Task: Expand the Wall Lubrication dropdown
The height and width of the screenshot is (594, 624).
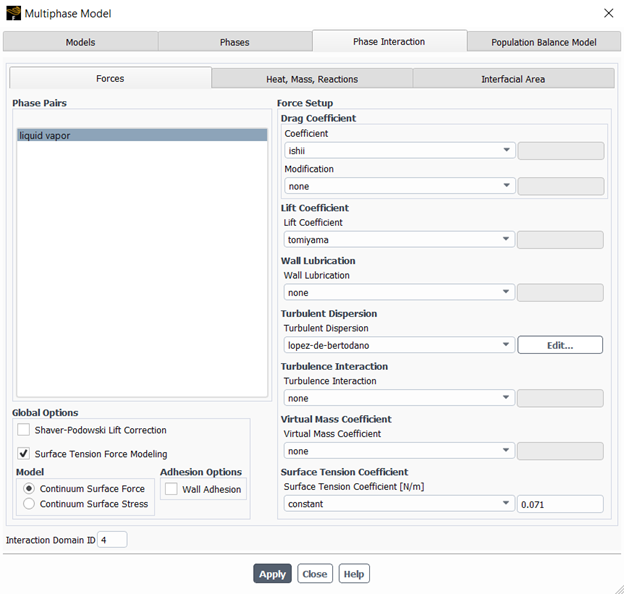Action: click(x=399, y=292)
